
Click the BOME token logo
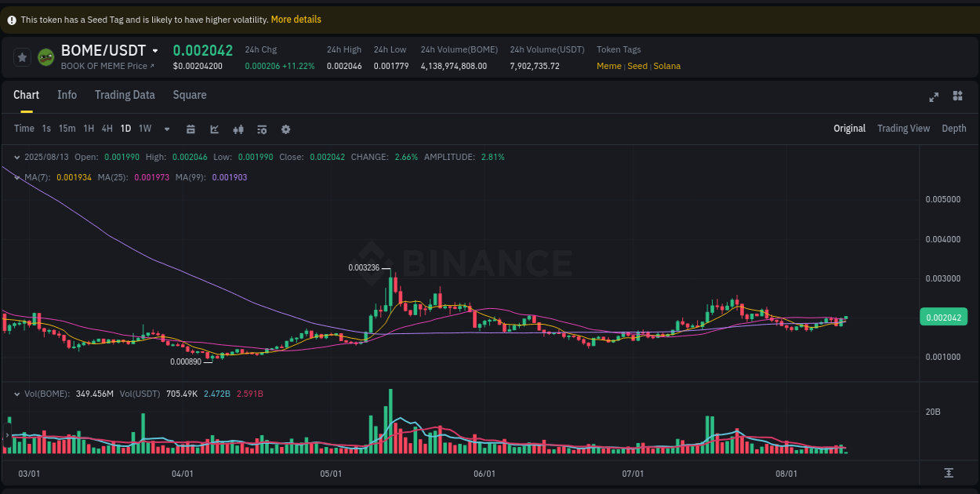pos(45,56)
